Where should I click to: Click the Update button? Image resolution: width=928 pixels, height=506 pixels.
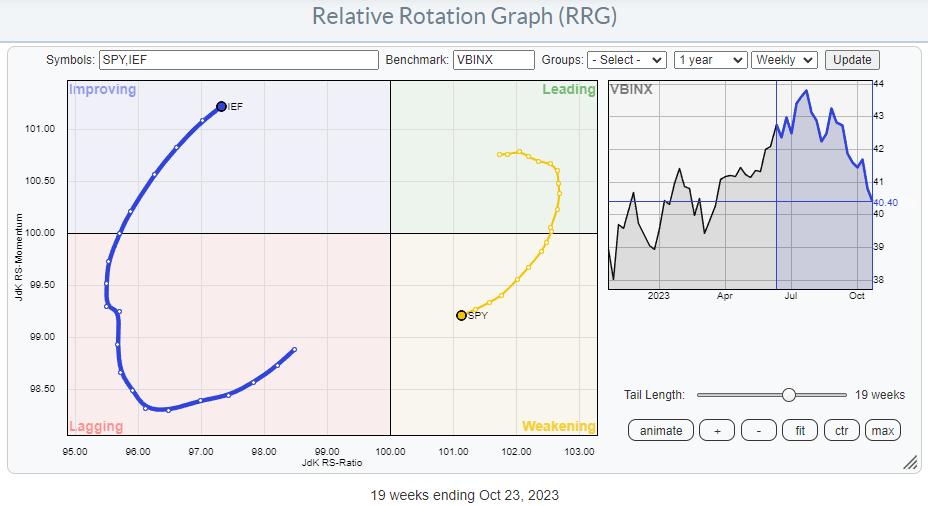click(852, 60)
